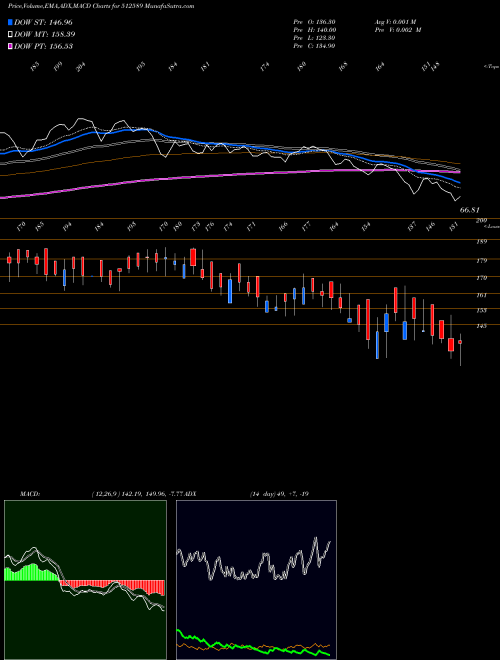Click the ADX '(14 day) 49, +7, -19' text
Viewport: 500px width, 660px height.
(279, 494)
